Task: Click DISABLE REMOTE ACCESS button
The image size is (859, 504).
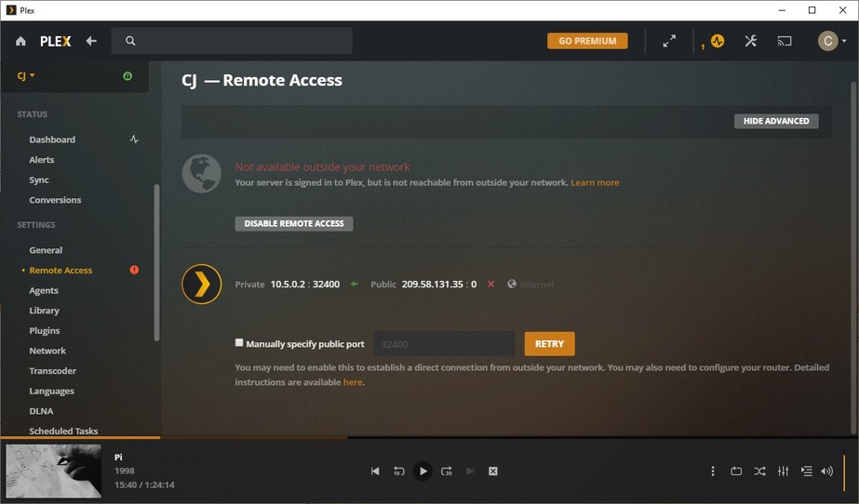Action: (x=294, y=223)
